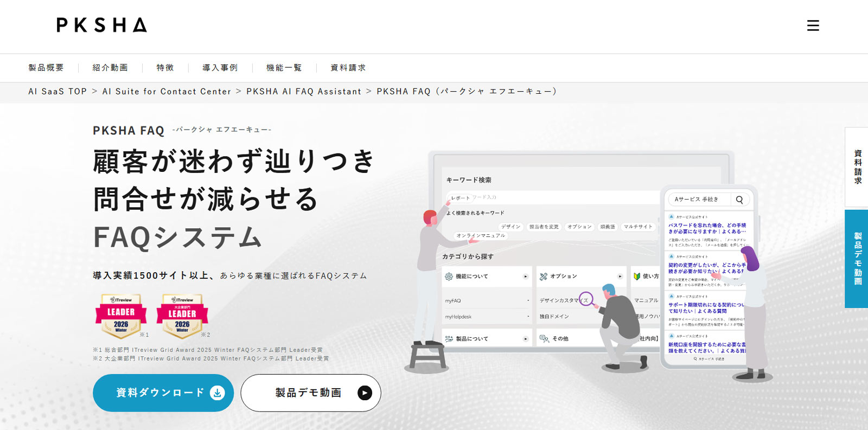Image resolution: width=868 pixels, height=430 pixels.
Task: Select the 担当者を変更 keyword tag
Action: pos(544,227)
